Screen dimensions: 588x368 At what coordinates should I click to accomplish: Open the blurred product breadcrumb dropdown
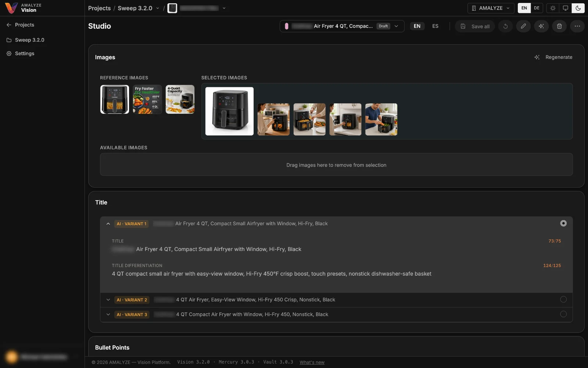[x=224, y=8]
